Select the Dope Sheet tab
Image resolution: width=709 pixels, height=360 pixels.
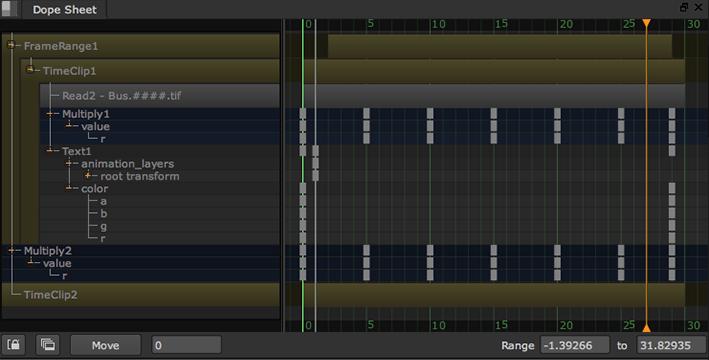click(x=64, y=9)
